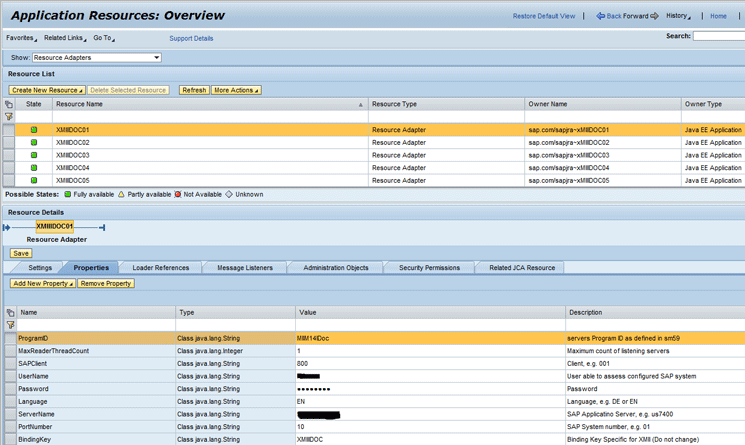The height and width of the screenshot is (445, 745).
Task: Click the filter icon in Resource List
Action: 9,117
